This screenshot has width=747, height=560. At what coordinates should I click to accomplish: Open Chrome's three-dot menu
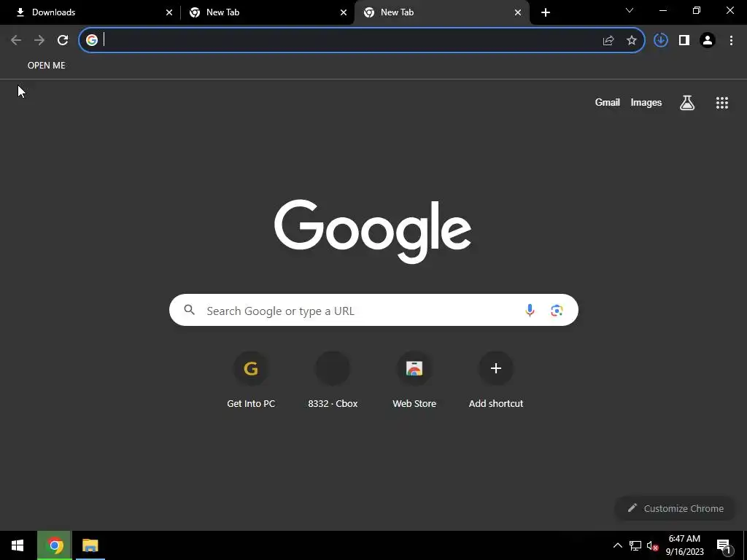tap(731, 41)
